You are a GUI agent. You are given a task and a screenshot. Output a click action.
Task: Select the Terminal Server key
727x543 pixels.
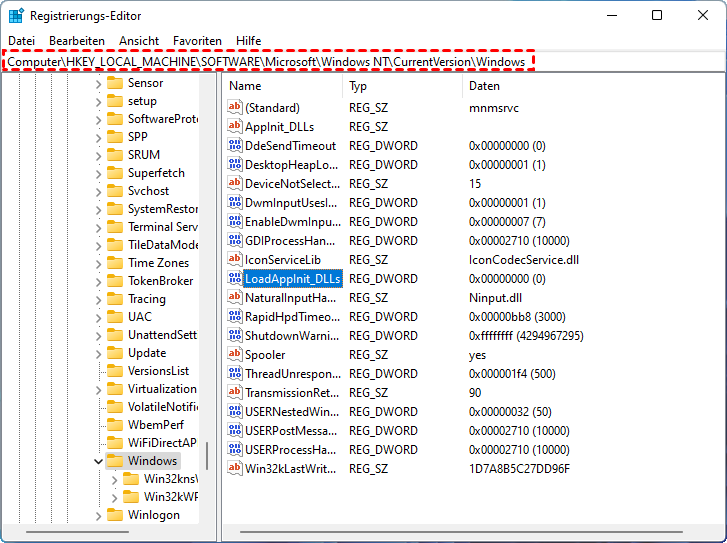tap(163, 227)
